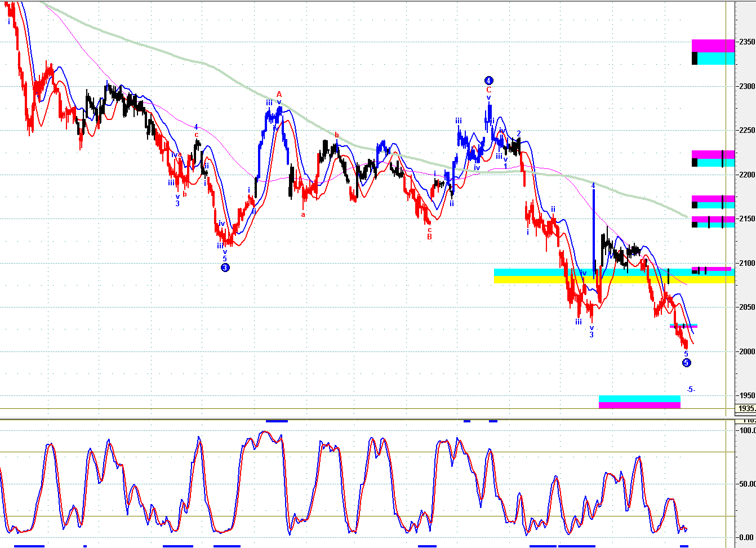Click the 4 label atop the tall blue spike
Screen dimensions: 756x548
(x=593, y=185)
